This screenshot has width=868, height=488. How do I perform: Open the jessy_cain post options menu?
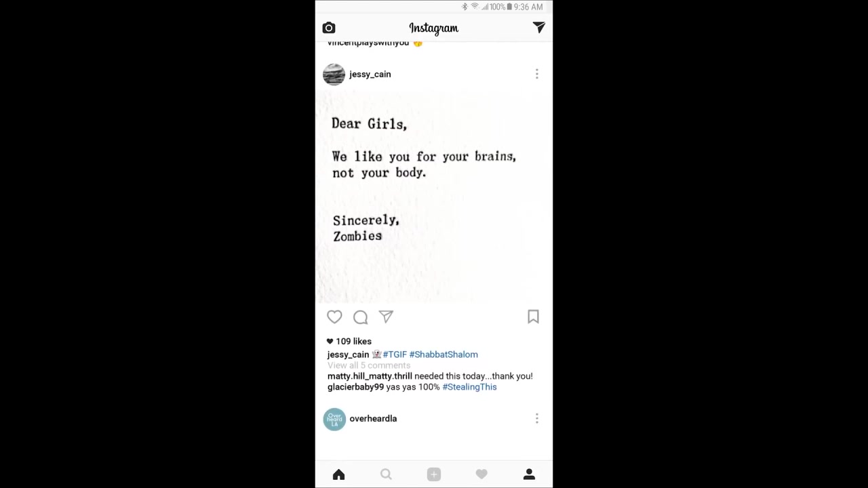[x=536, y=74]
